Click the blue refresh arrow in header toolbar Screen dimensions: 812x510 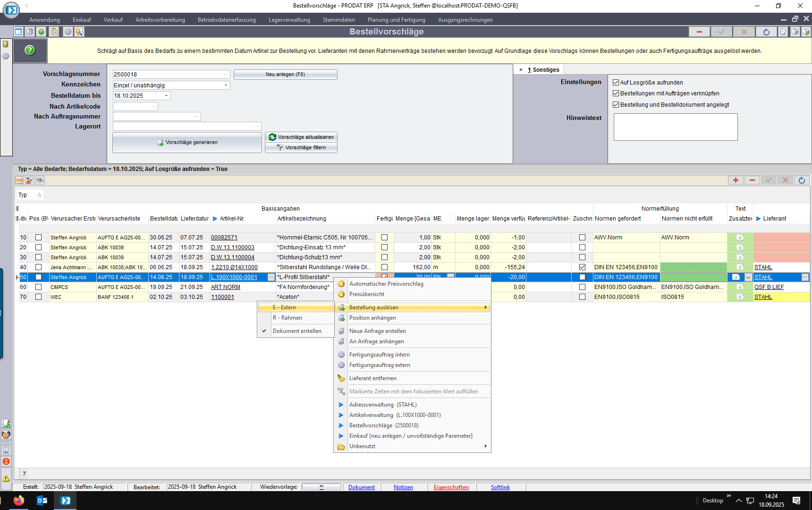(766, 32)
